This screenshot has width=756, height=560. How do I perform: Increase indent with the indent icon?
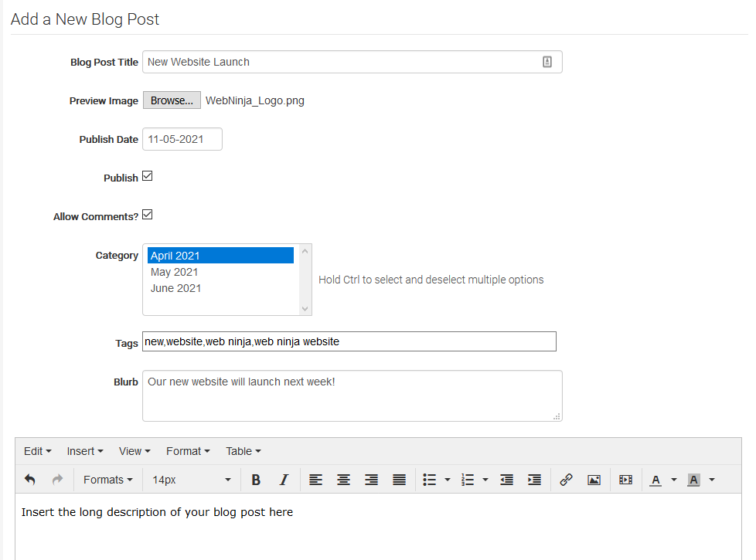(534, 480)
